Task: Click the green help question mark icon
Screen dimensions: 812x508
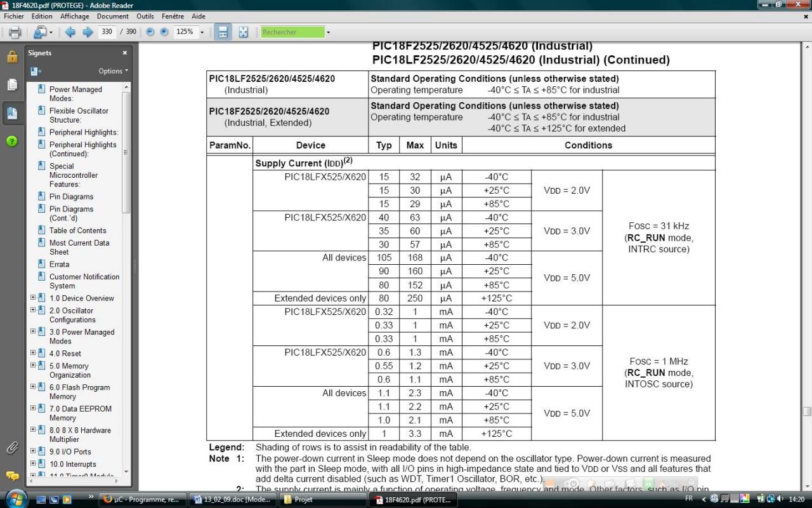Action: tap(12, 141)
